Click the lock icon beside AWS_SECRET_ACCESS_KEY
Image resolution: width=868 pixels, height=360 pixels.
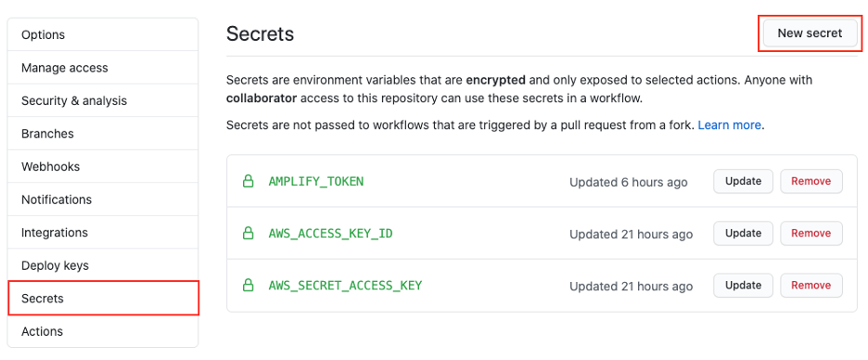click(248, 285)
